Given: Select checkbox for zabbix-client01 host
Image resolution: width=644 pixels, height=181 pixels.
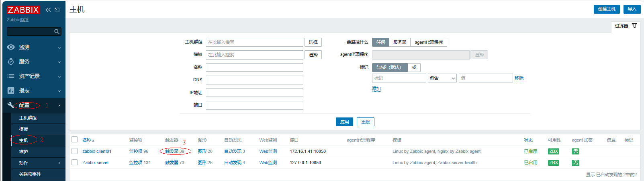Looking at the screenshot, I should [x=74, y=151].
